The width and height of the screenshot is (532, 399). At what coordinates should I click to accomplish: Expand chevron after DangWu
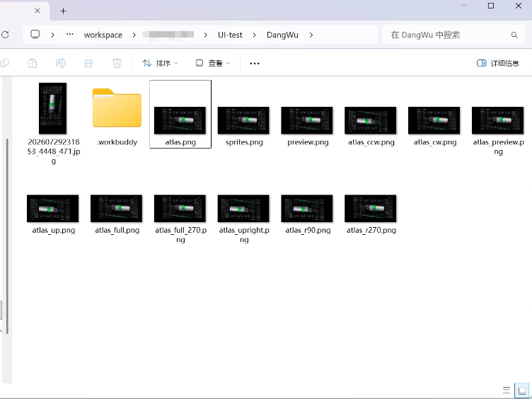click(311, 35)
